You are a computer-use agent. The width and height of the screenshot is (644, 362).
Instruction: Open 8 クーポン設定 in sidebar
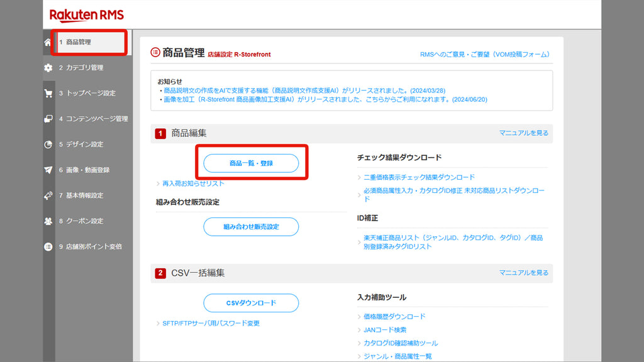[81, 221]
